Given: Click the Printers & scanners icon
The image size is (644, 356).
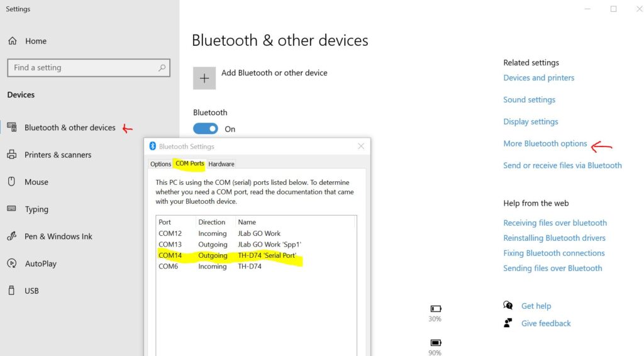Looking at the screenshot, I should click(11, 155).
